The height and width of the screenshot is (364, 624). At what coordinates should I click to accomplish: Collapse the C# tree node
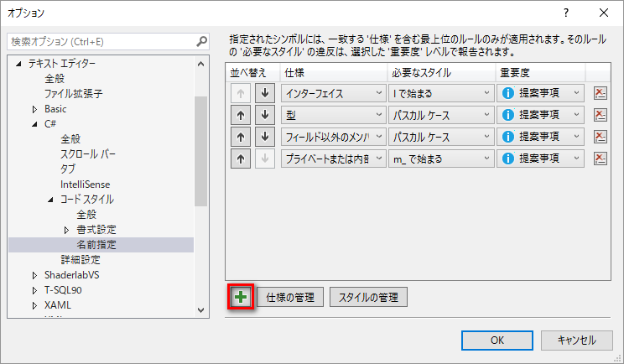click(34, 124)
